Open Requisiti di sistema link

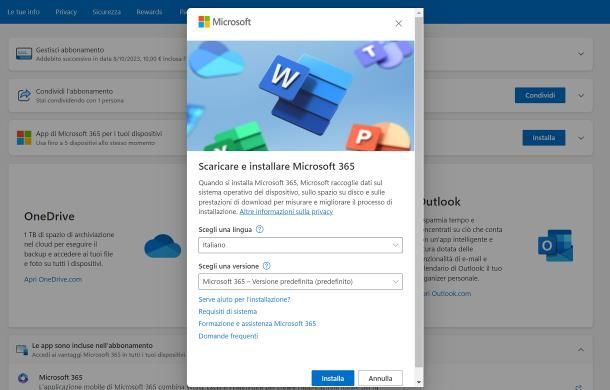pos(228,311)
